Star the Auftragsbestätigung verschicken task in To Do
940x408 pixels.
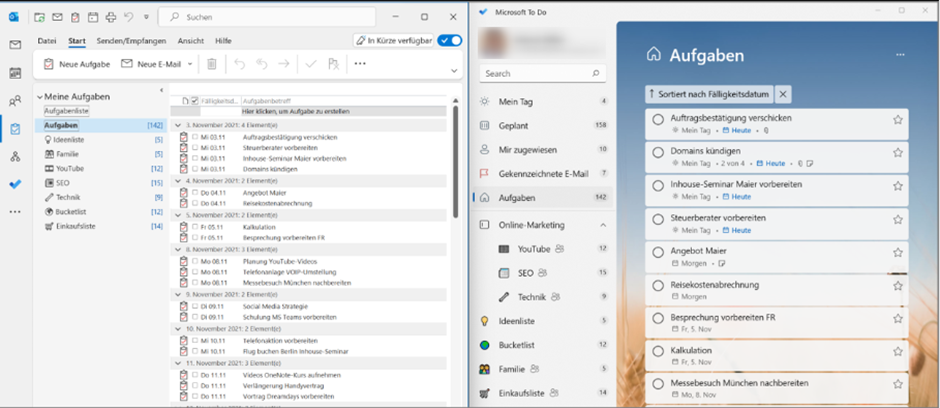897,119
